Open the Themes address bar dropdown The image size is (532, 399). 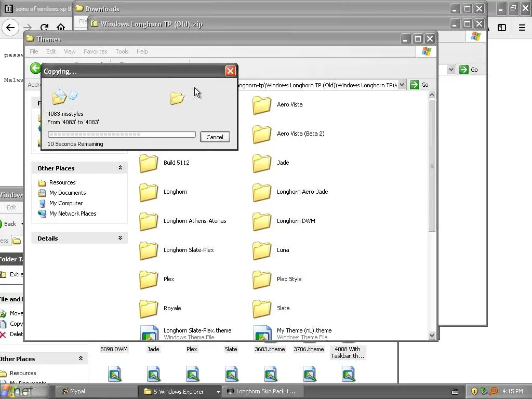click(x=402, y=85)
